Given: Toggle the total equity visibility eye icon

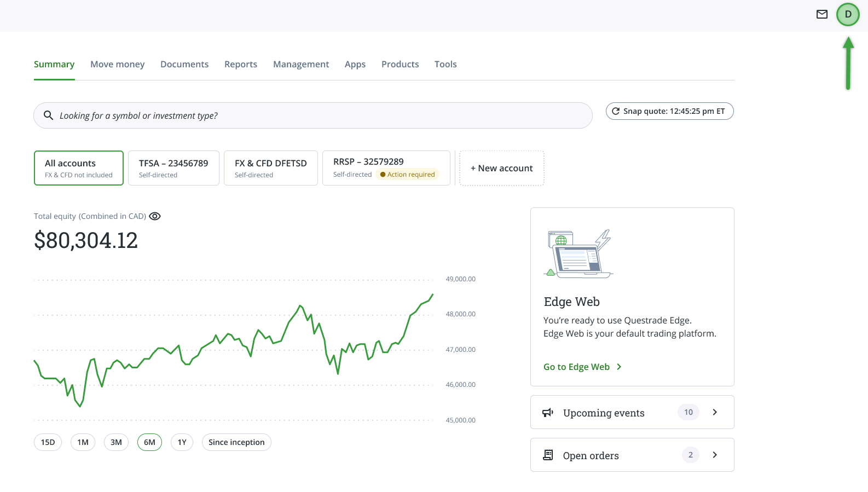Looking at the screenshot, I should click(155, 216).
